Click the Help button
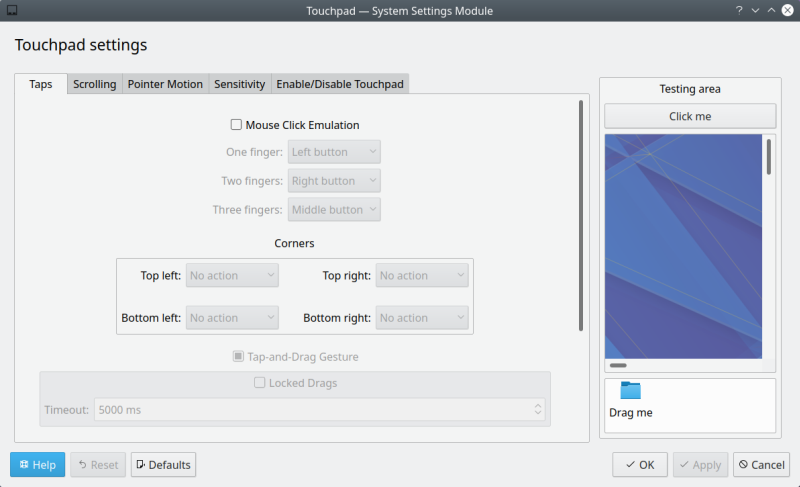Image resolution: width=800 pixels, height=487 pixels. pyautogui.click(x=38, y=464)
